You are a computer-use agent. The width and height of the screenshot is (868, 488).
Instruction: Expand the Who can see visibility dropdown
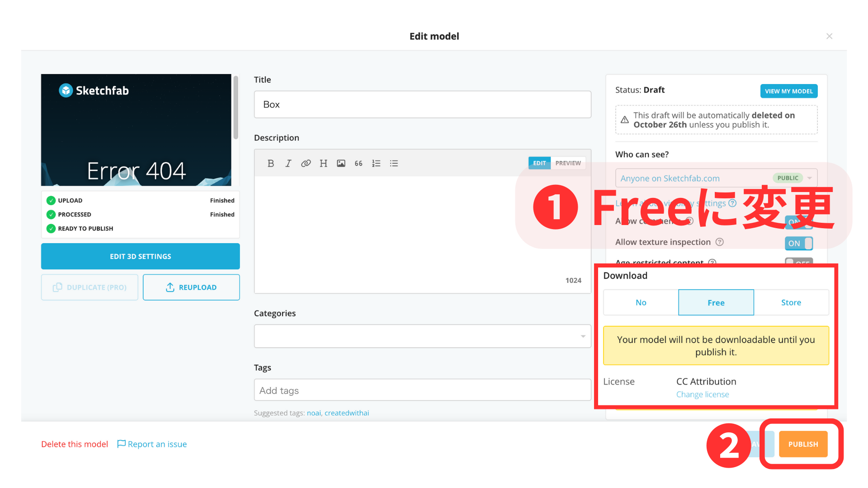coord(716,178)
